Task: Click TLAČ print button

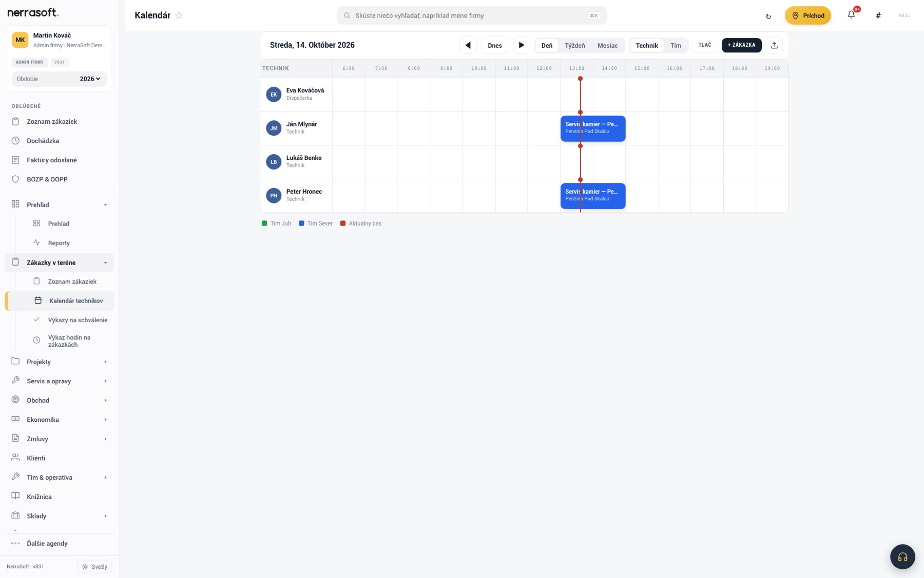Action: pos(705,45)
